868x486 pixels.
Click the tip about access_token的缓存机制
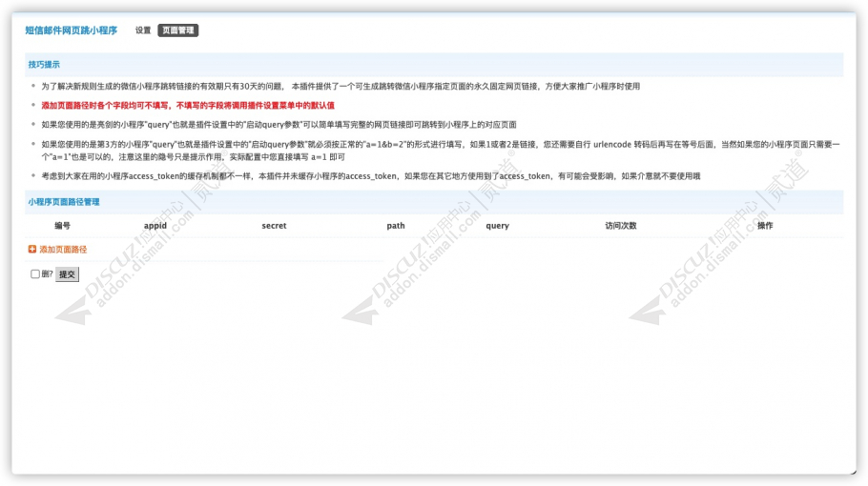[x=370, y=176]
